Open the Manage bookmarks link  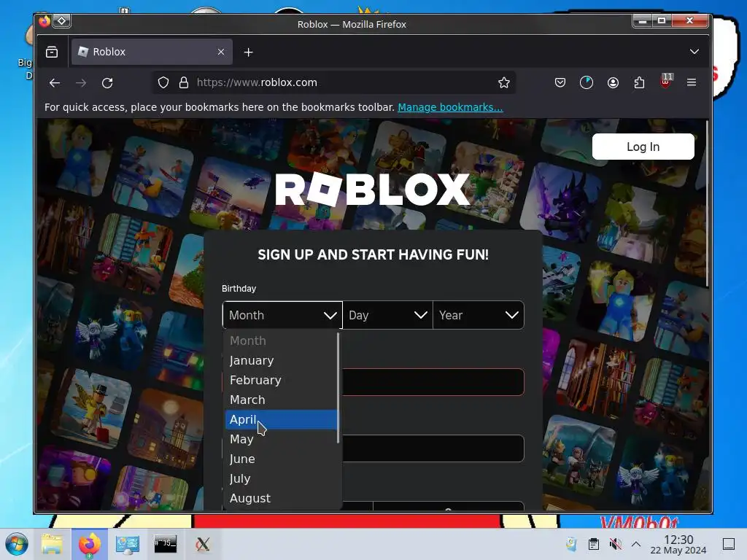pos(450,107)
